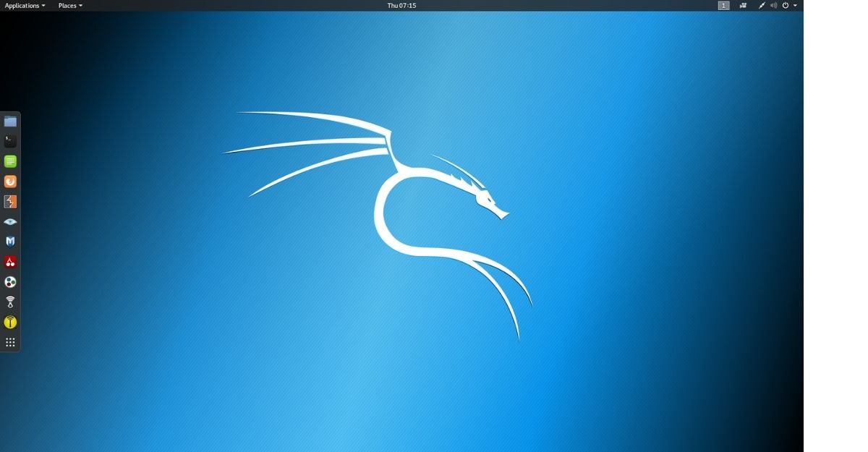Open the Show Applications grid
Viewport: 868px width, 452px height.
pos(10,341)
